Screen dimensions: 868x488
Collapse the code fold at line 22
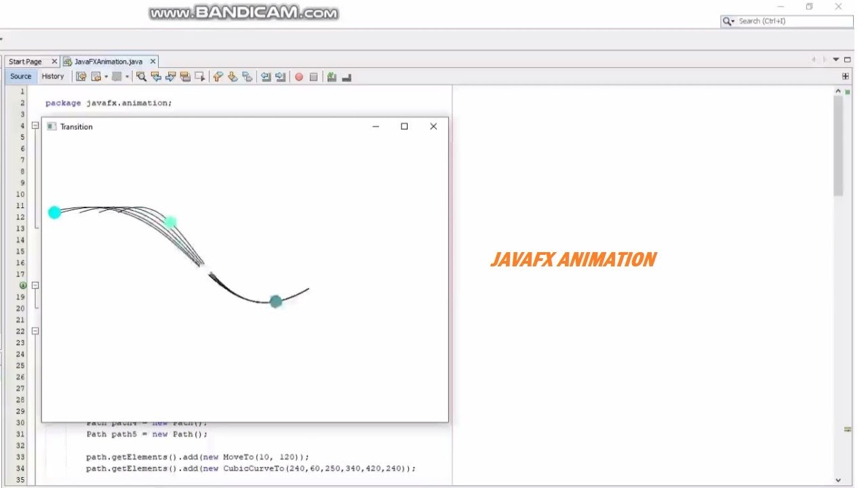(x=35, y=331)
